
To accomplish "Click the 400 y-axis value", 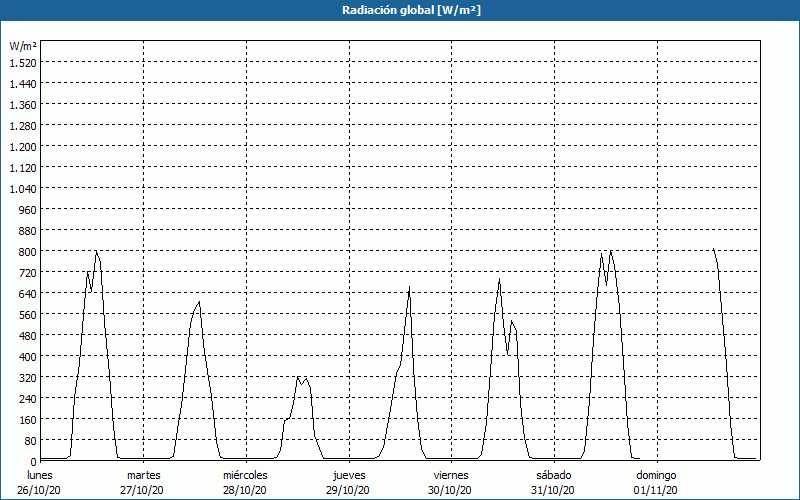I will click(28, 357).
